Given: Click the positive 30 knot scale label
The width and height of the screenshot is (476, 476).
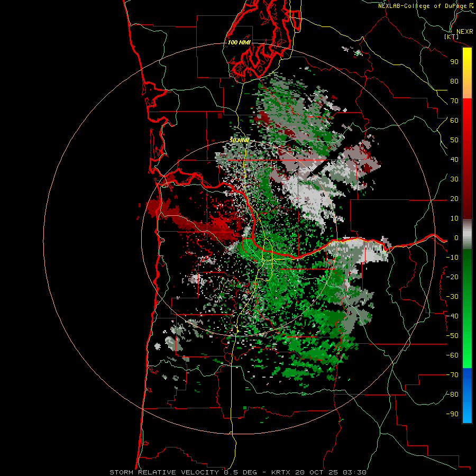Looking at the screenshot, I should click(x=454, y=179).
